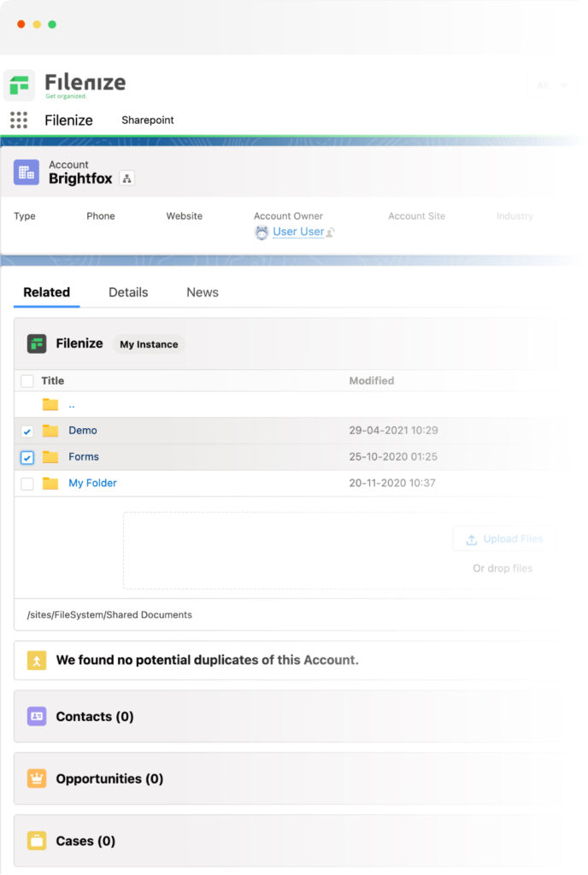588x875 pixels.
Task: Check the My Folder checkbox
Action: [26, 484]
